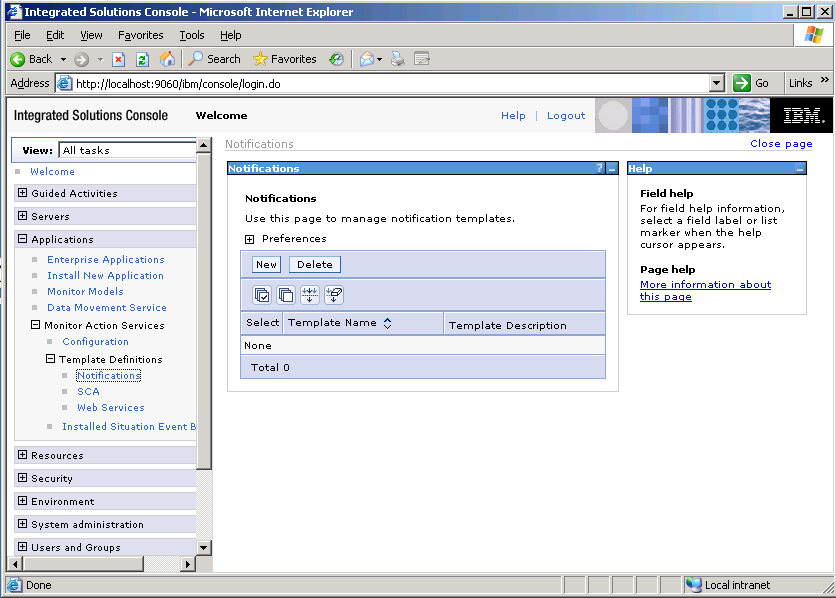This screenshot has height=598, width=836.
Task: Click the Notifications portlet help question mark
Action: coord(600,168)
